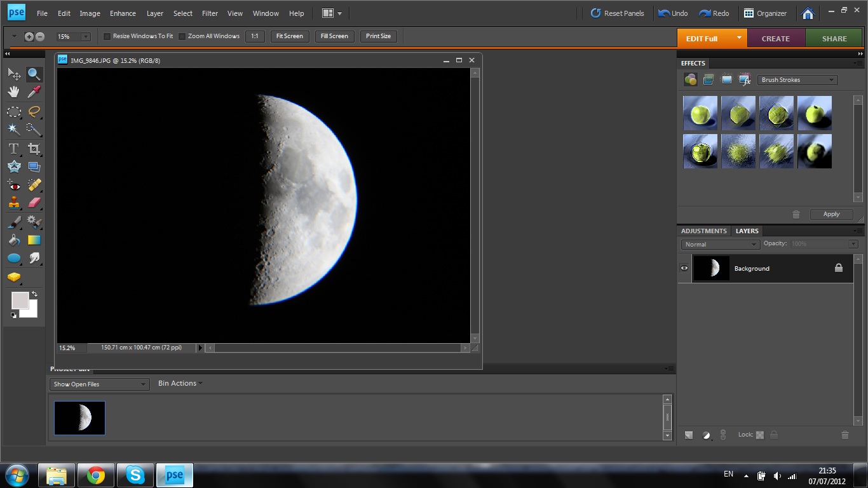Apply the selected effect
Screen dimensions: 868x488
click(x=831, y=214)
